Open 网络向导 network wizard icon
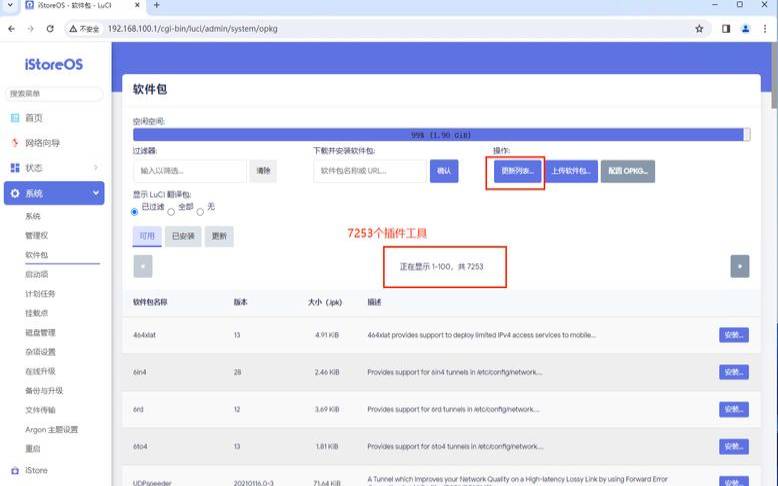Viewport: 778px width, 486px height. click(15, 143)
